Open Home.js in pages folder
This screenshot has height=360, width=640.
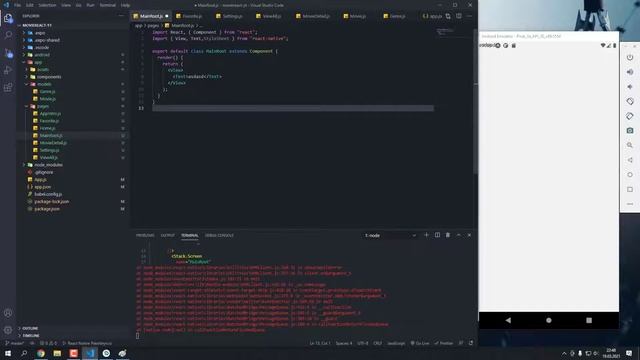pos(47,128)
